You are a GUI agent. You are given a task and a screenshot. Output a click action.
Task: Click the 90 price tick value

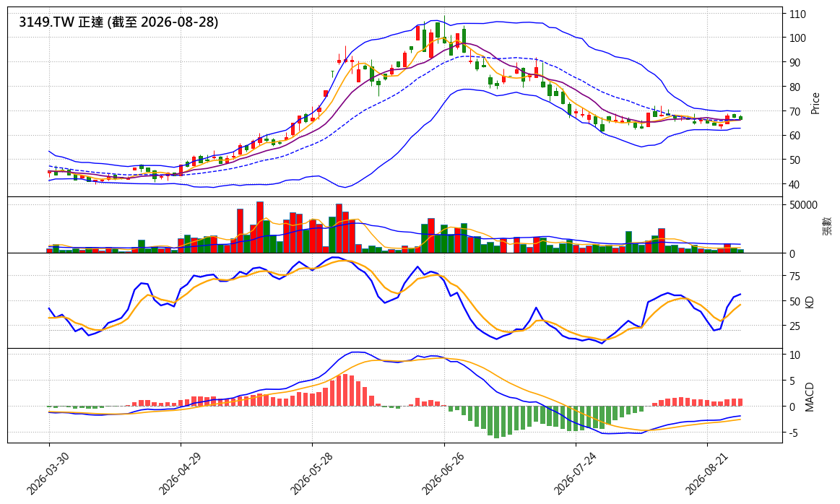(795, 63)
